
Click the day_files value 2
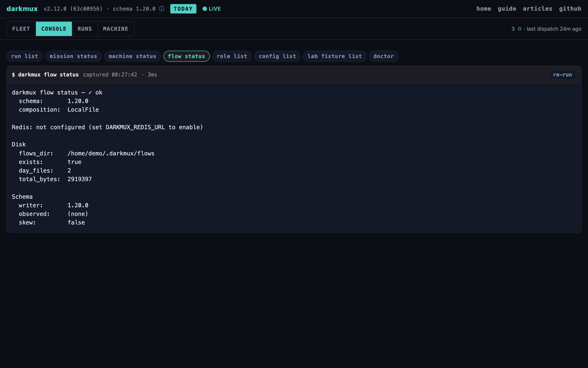[x=69, y=171]
